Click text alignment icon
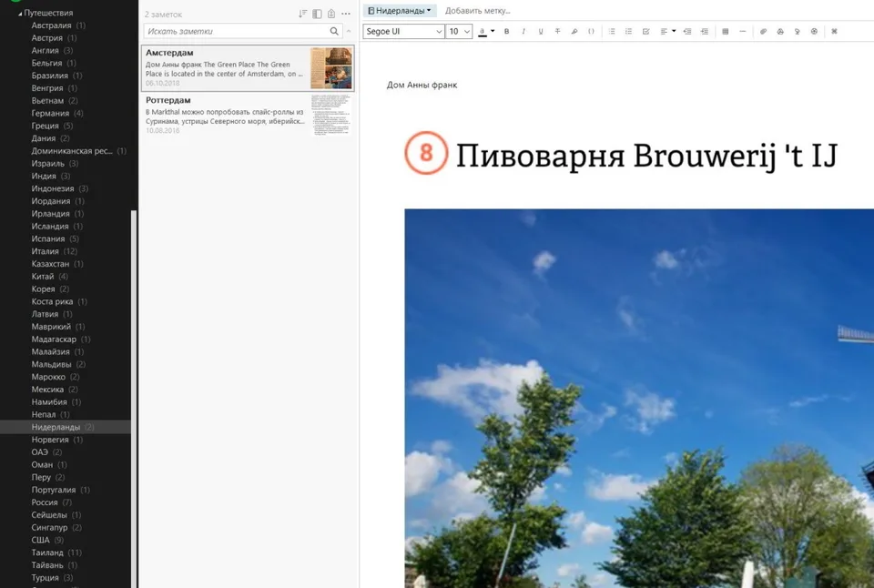The width and height of the screenshot is (874, 588). tap(664, 31)
